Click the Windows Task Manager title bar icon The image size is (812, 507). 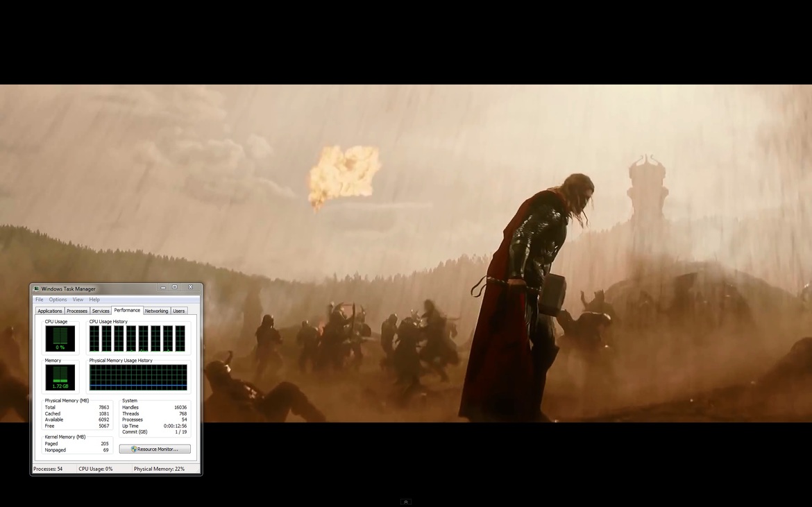click(36, 289)
